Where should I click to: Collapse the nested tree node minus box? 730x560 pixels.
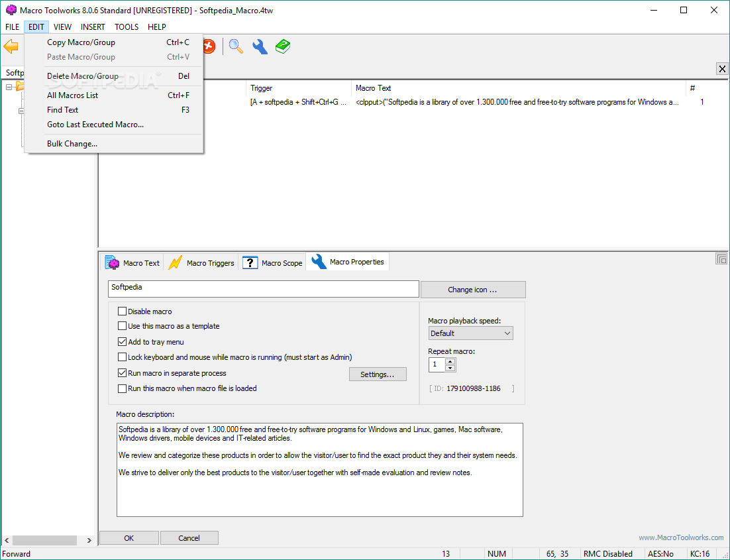click(21, 111)
